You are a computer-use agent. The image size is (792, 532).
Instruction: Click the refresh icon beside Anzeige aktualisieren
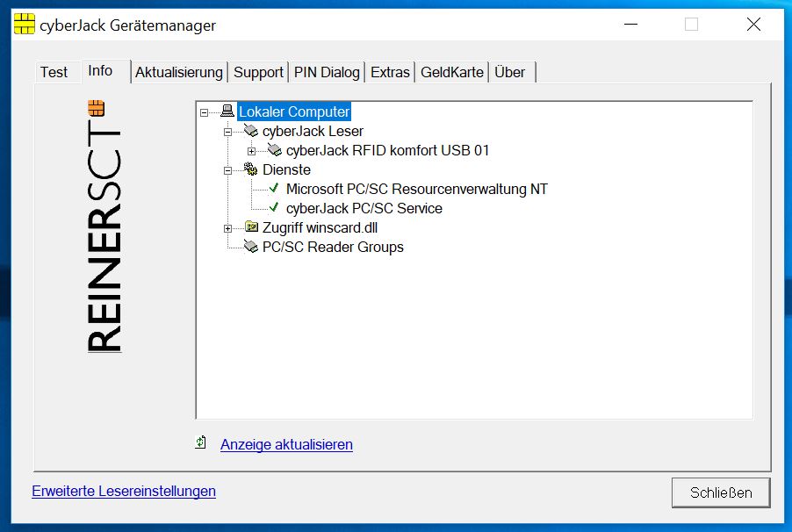(201, 442)
